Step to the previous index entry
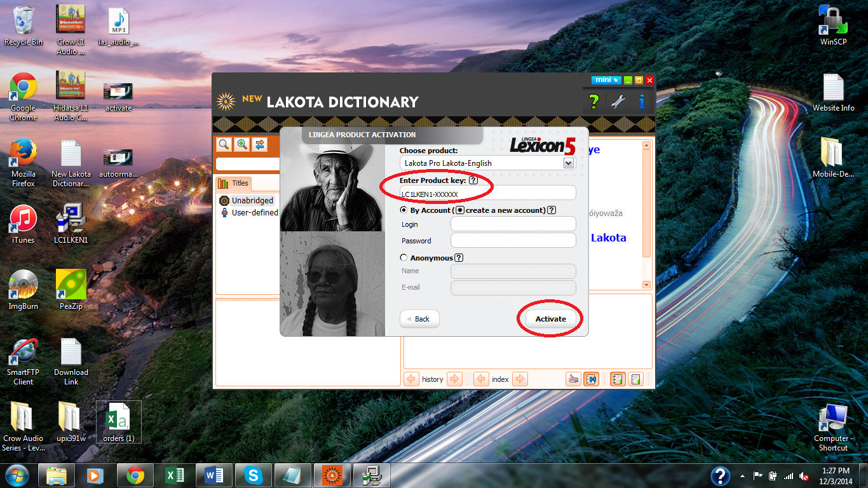This screenshot has width=868, height=488. [x=481, y=379]
